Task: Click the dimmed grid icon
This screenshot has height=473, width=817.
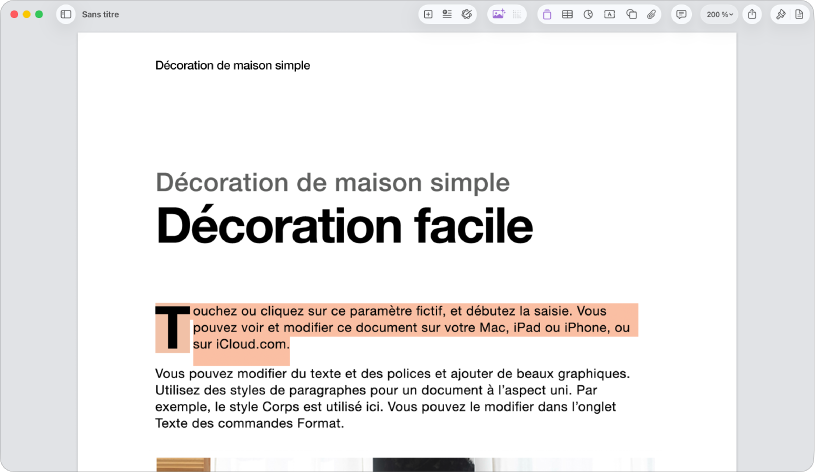Action: click(517, 15)
